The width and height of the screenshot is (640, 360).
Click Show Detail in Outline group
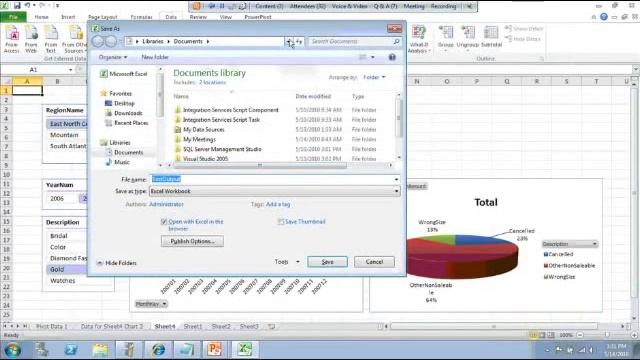[524, 29]
